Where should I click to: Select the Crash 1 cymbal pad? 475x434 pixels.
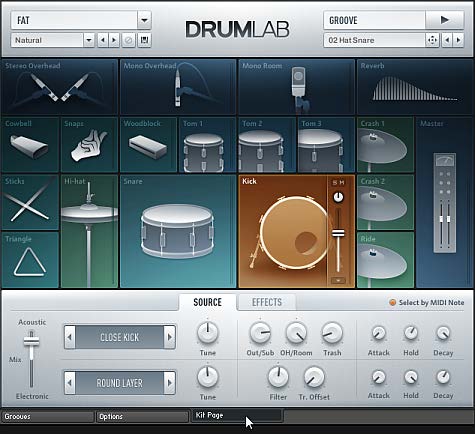pyautogui.click(x=385, y=145)
